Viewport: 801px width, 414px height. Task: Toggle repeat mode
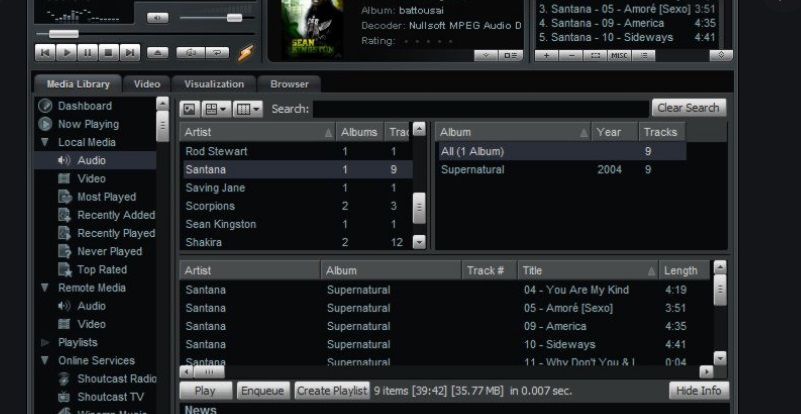[x=215, y=52]
